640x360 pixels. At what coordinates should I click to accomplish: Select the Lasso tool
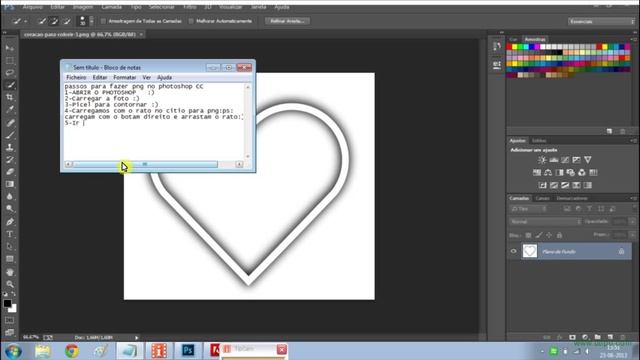[10, 73]
